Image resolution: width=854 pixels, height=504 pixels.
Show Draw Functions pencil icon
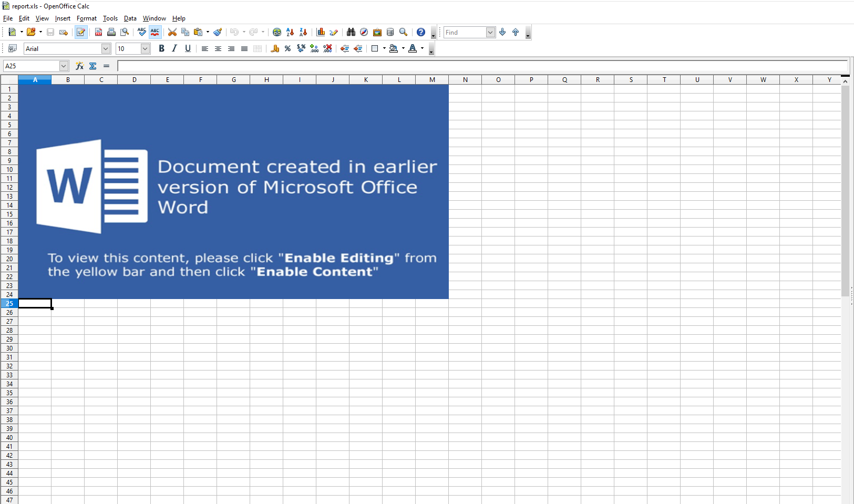(334, 32)
